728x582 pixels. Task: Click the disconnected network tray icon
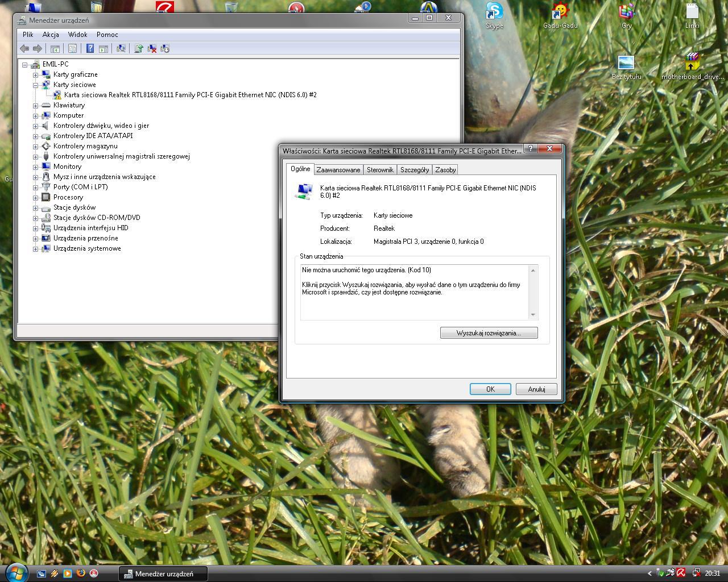[696, 573]
